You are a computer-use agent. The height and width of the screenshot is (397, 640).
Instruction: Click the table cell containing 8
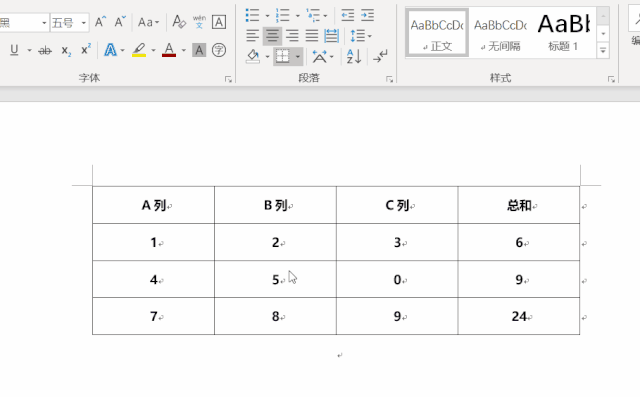pyautogui.click(x=276, y=316)
